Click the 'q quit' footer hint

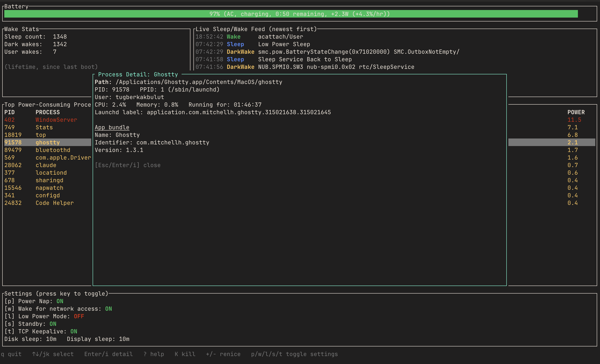click(11, 354)
